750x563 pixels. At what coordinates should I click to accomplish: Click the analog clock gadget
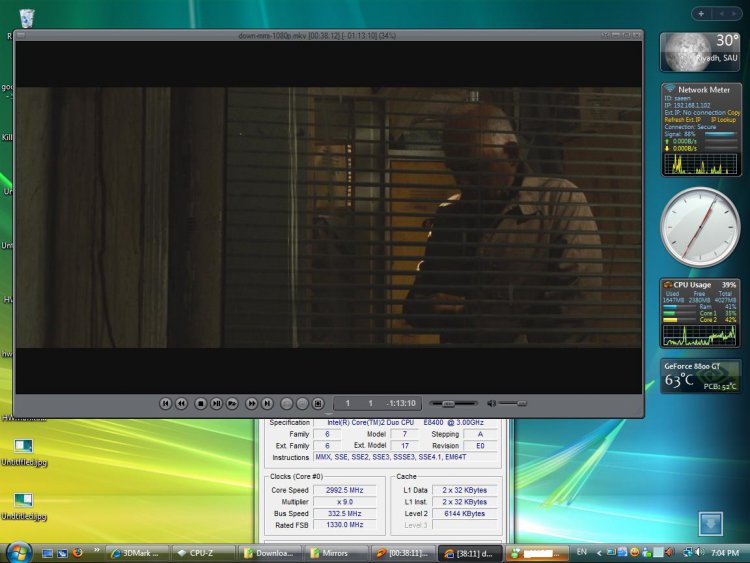700,227
